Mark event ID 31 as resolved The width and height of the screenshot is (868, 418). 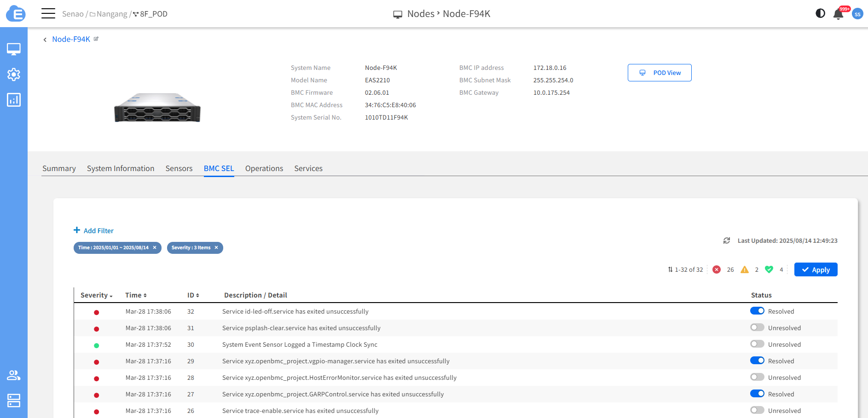pyautogui.click(x=757, y=327)
